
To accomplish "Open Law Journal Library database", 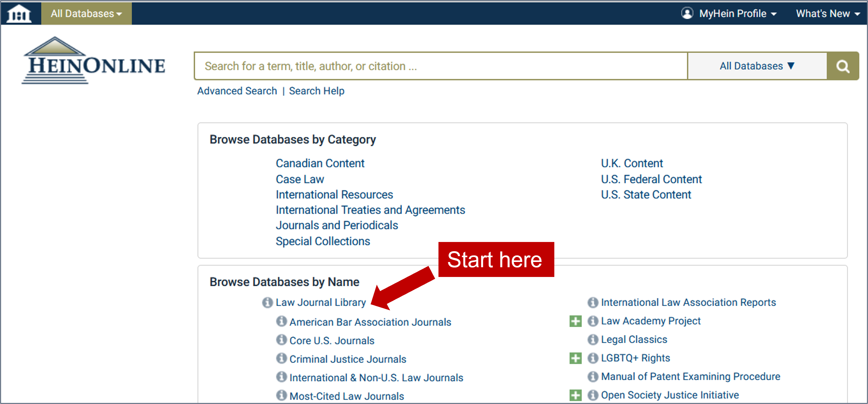I will 321,302.
